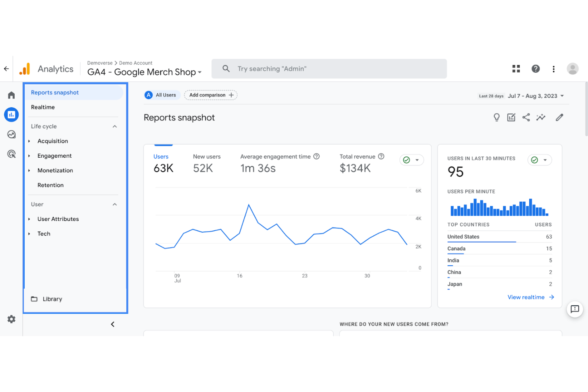Click the Help question mark icon
The height and width of the screenshot is (392, 588).
(536, 69)
